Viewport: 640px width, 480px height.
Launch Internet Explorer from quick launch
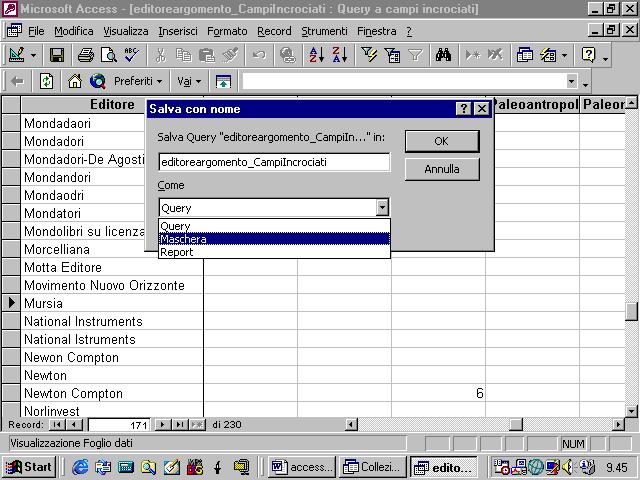coord(80,467)
